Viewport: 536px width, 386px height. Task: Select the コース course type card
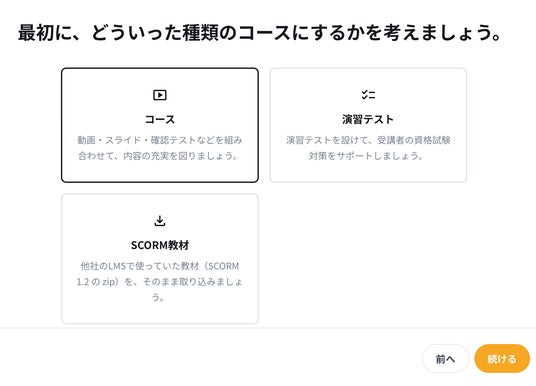(x=160, y=125)
